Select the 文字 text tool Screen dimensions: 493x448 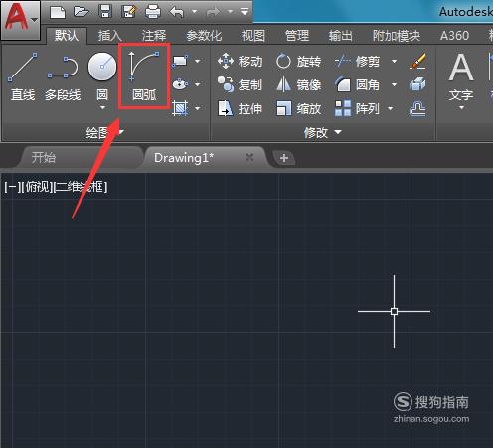pos(461,76)
